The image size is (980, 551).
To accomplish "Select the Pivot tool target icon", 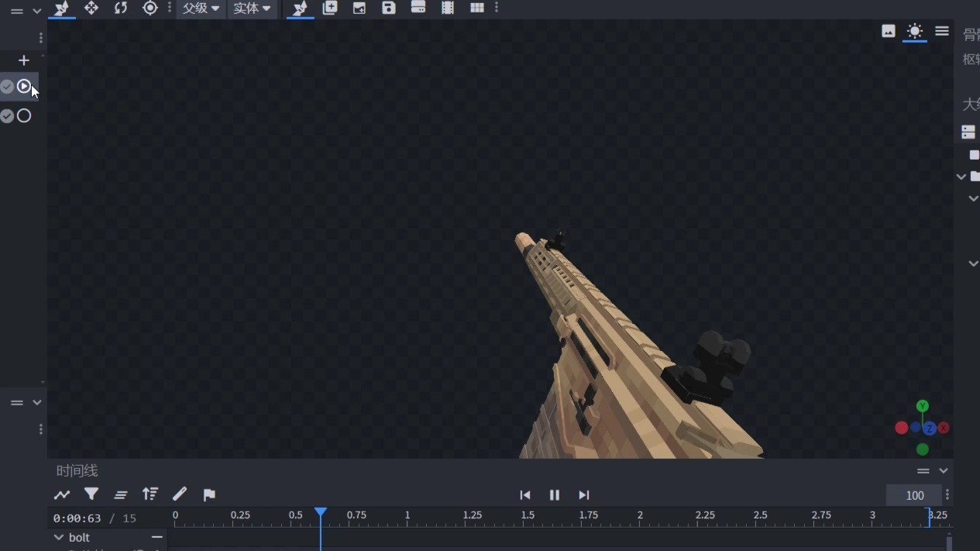I will (x=150, y=8).
